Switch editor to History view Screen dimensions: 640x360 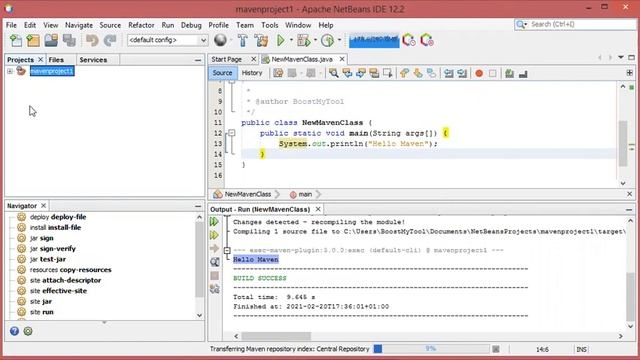click(x=252, y=73)
